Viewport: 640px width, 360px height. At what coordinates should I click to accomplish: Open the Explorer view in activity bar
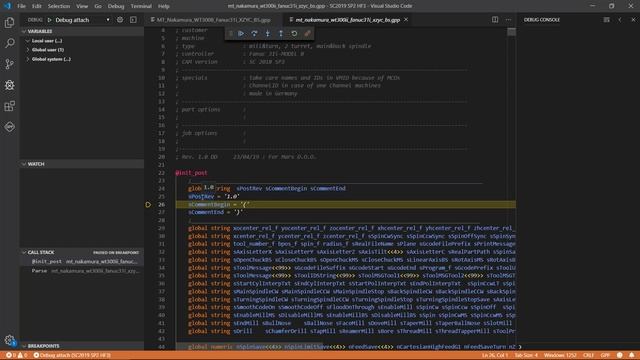click(9, 22)
